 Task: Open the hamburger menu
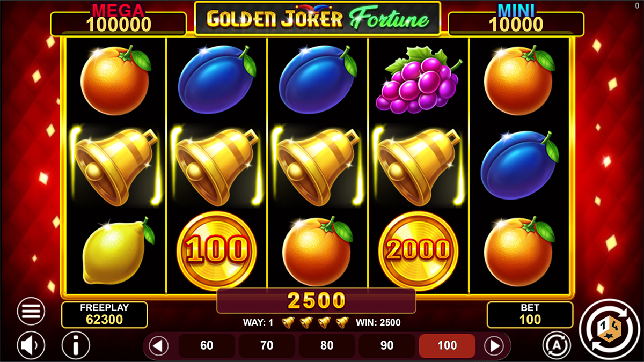(31, 311)
